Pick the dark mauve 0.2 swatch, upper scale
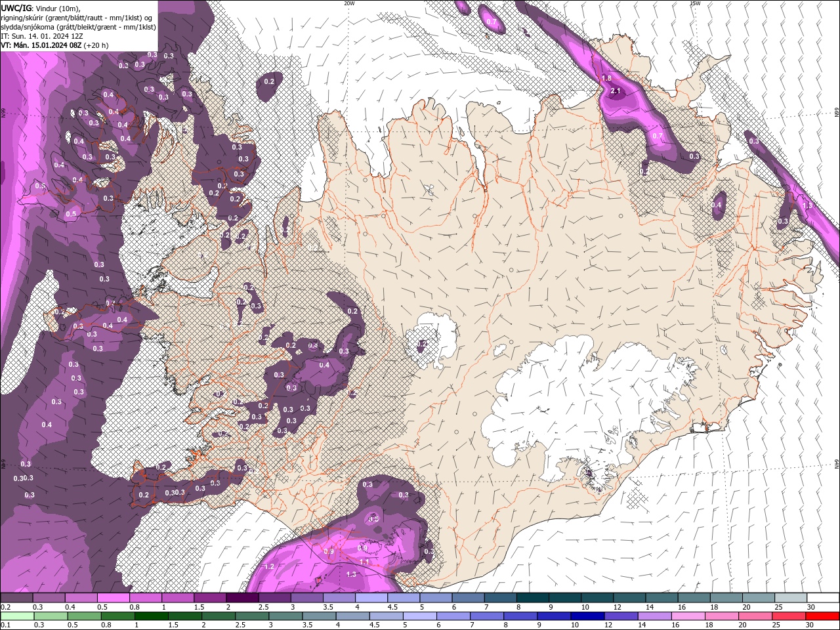 click(x=16, y=598)
